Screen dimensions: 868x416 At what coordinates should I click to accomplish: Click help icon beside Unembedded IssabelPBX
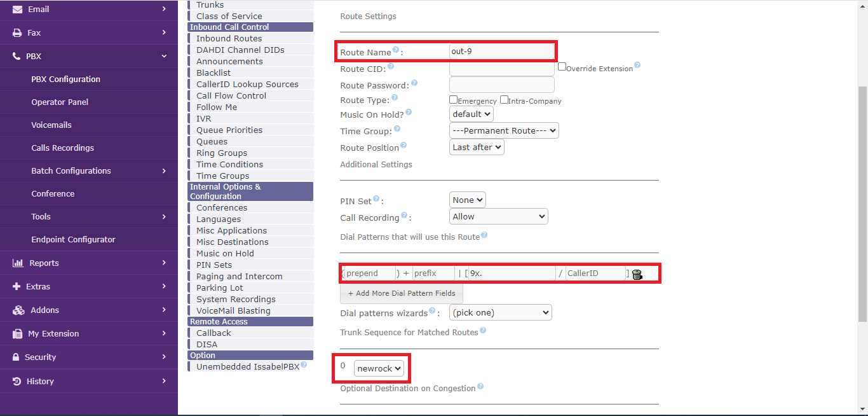coord(304,365)
